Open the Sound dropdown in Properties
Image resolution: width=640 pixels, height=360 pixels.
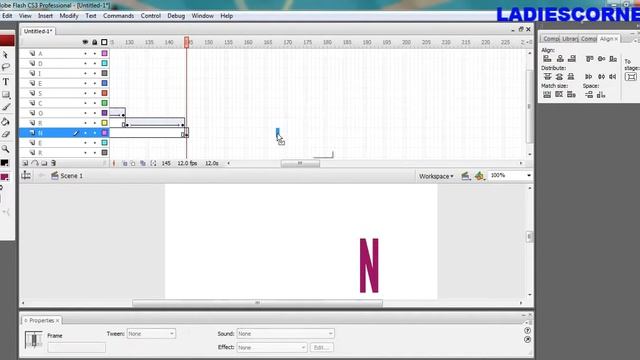285,333
